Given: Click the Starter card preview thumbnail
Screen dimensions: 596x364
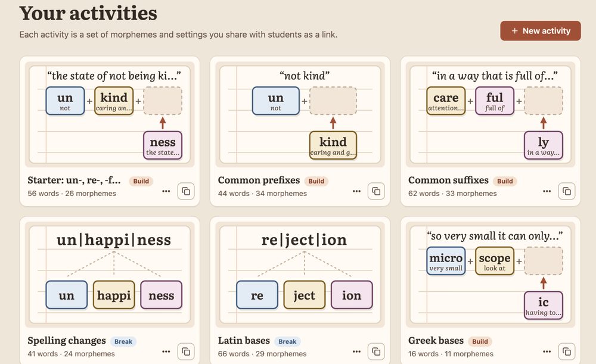Looking at the screenshot, I should 110,114.
